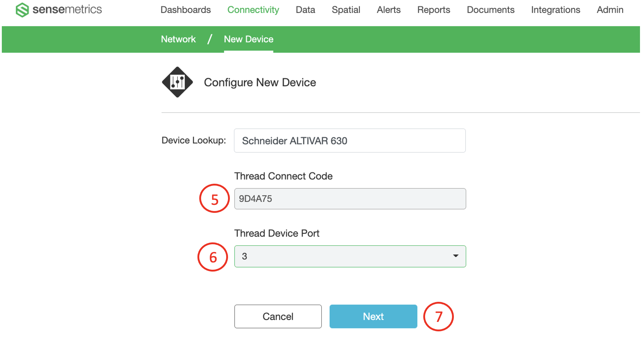Click the Thread Connect Code label
644x339 pixels.
(x=283, y=176)
